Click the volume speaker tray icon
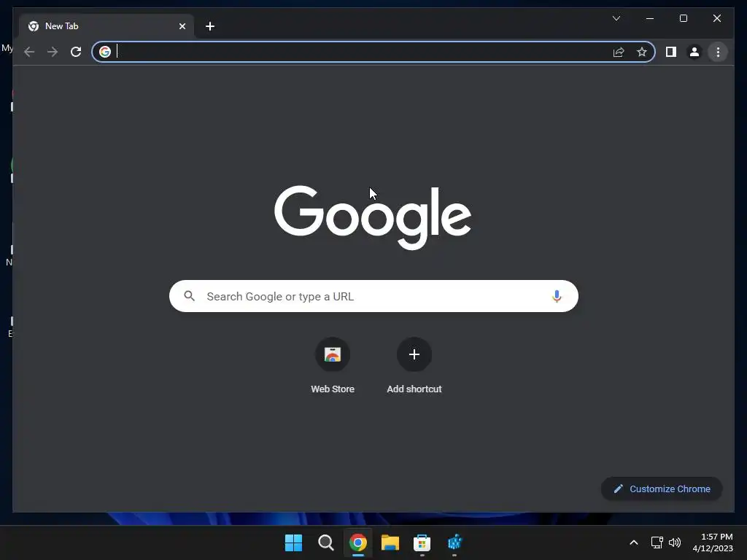This screenshot has width=747, height=560. 675,542
